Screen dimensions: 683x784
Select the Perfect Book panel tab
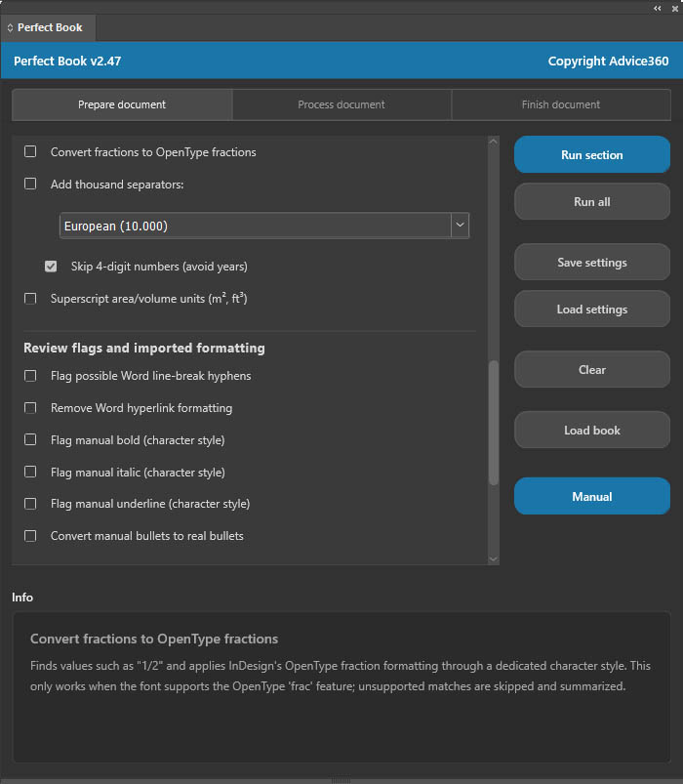point(50,27)
